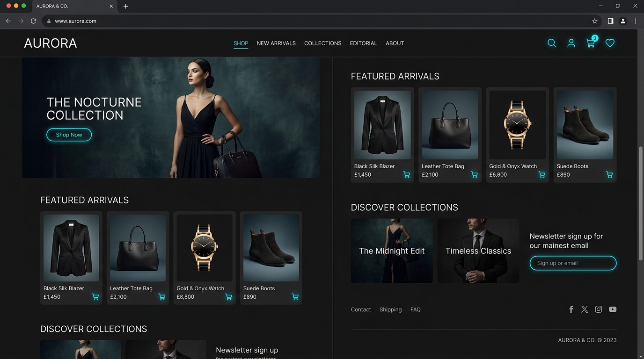Open a new browser tab with plus
644x359 pixels.
(x=125, y=6)
